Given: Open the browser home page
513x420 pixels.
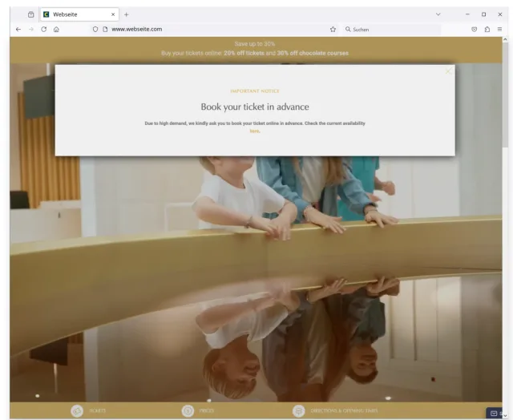Looking at the screenshot, I should 56,29.
